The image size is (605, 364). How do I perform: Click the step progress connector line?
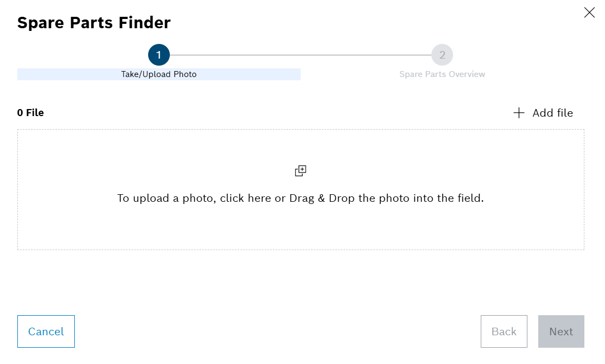[300, 55]
